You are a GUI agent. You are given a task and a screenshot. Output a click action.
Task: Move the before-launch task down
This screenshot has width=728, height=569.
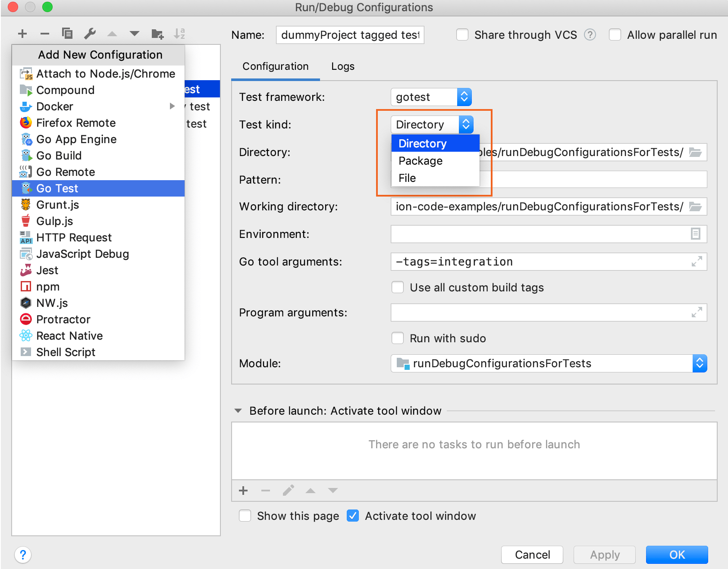point(333,491)
